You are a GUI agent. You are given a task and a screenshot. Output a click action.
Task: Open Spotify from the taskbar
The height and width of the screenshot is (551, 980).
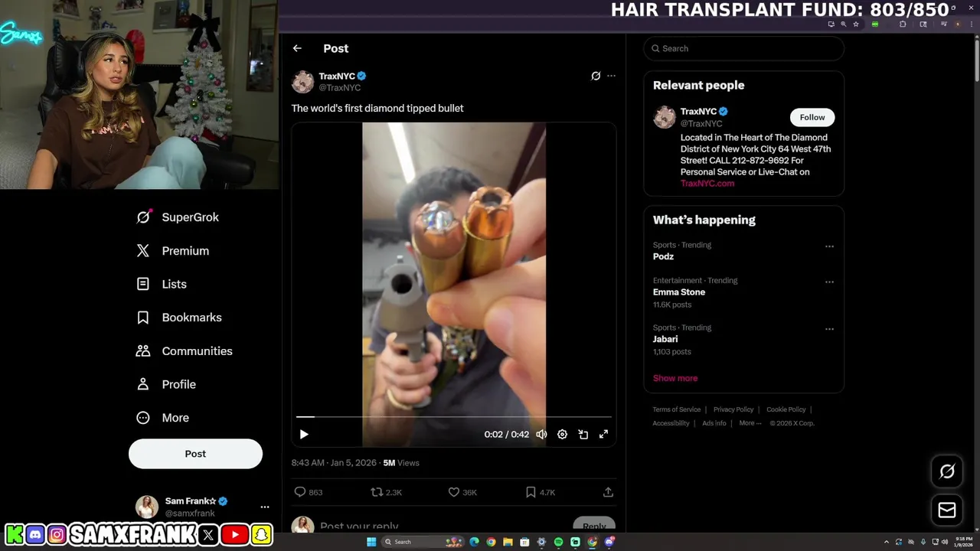[x=558, y=542]
